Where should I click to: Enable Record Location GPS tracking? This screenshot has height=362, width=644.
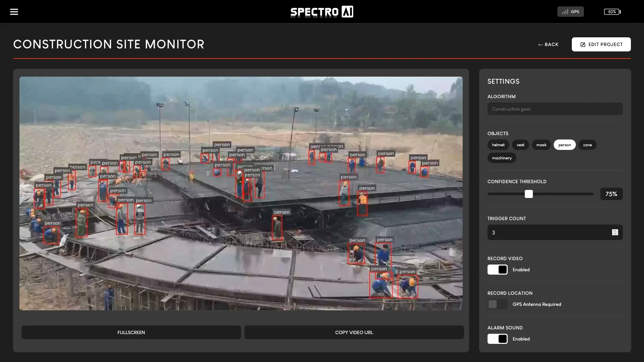[497, 304]
